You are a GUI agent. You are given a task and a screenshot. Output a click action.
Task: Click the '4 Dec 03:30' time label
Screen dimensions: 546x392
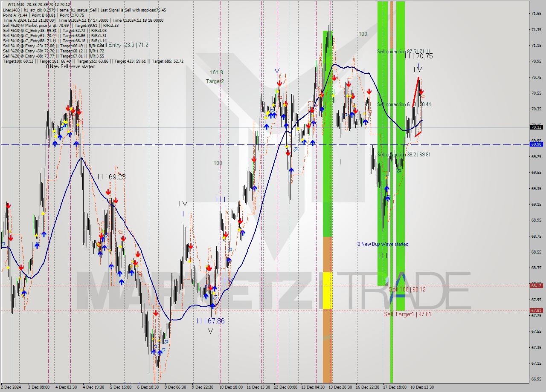click(66, 387)
